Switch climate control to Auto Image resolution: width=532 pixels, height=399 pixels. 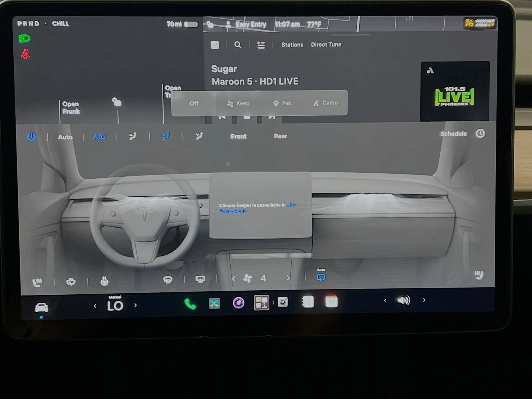[65, 137]
